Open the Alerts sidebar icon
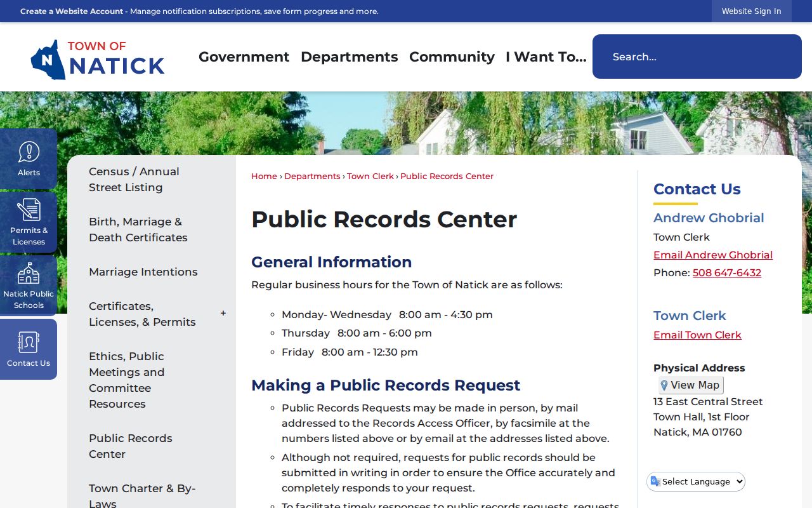The image size is (812, 508). tap(29, 159)
